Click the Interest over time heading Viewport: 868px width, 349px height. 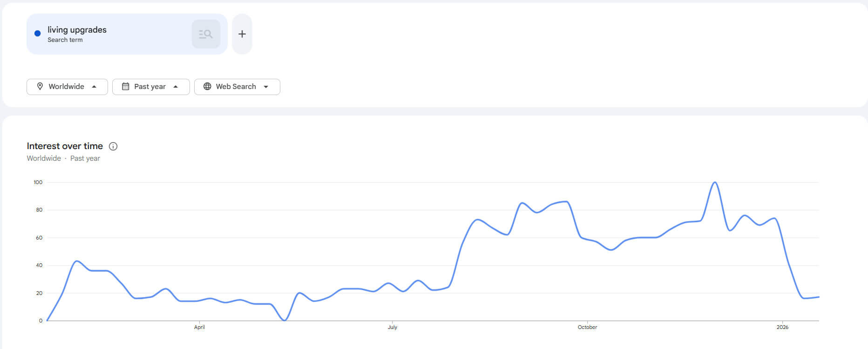coord(65,146)
